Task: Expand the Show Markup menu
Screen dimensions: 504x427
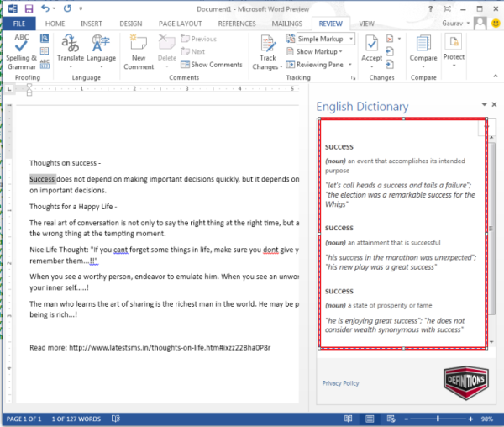Action: 315,52
